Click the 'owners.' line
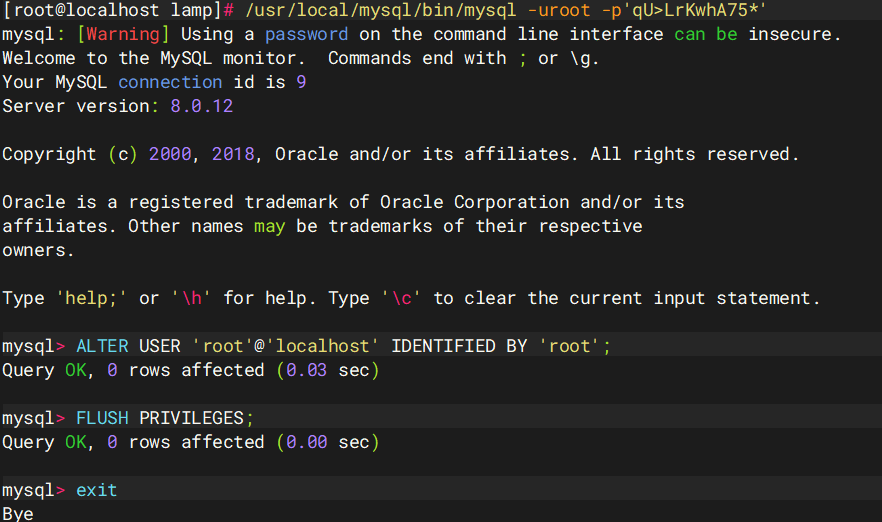The width and height of the screenshot is (882, 522). [38, 250]
